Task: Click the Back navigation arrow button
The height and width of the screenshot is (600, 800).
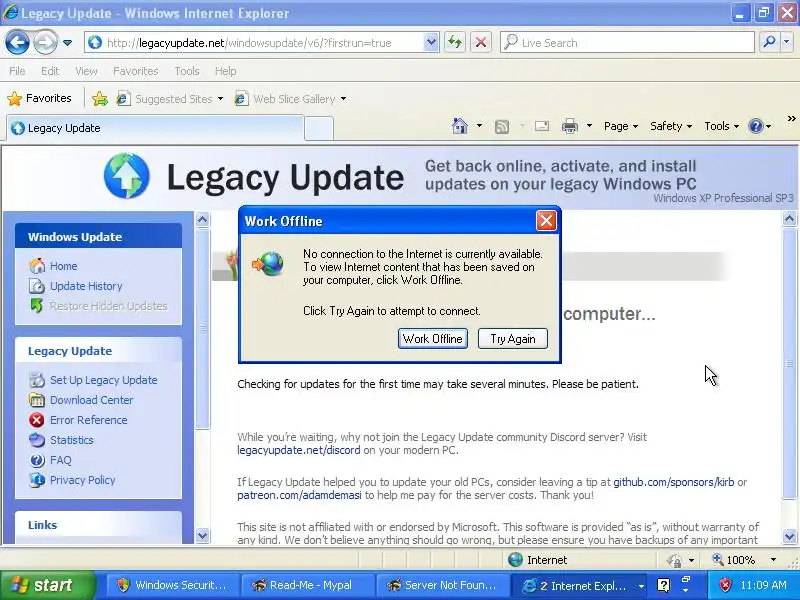Action: [x=17, y=42]
